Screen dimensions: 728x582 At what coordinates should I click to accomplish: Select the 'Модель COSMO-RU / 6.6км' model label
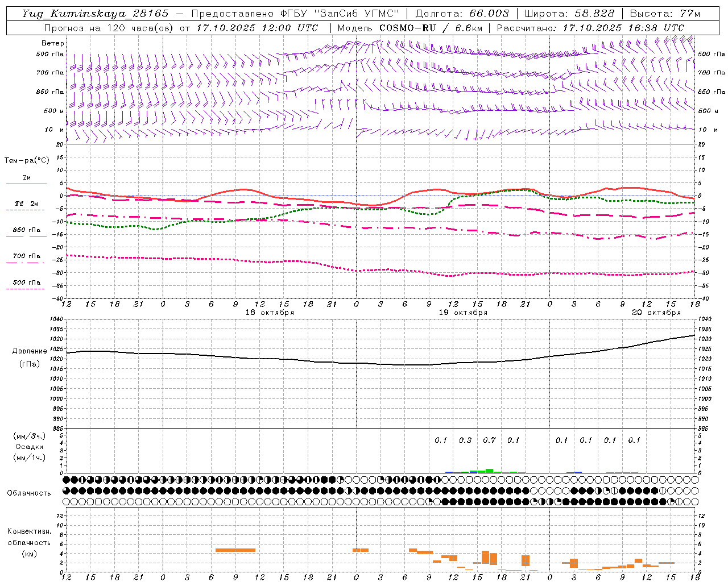pos(410,28)
